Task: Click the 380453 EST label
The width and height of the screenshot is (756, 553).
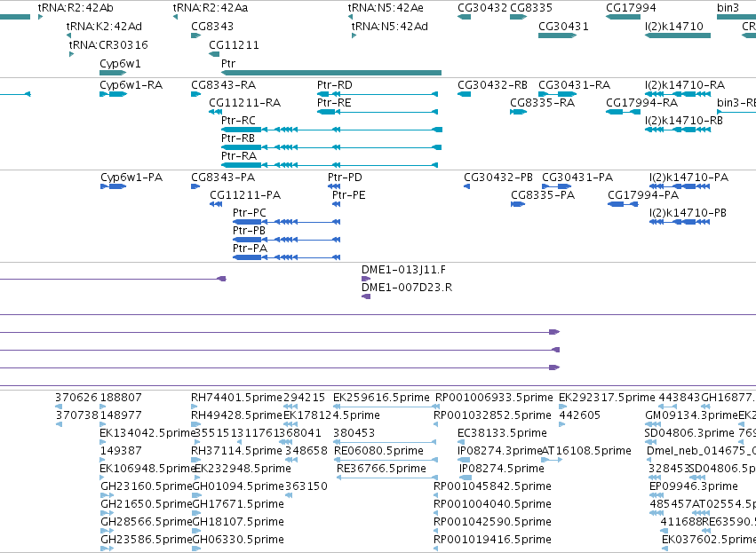Action: (x=354, y=433)
